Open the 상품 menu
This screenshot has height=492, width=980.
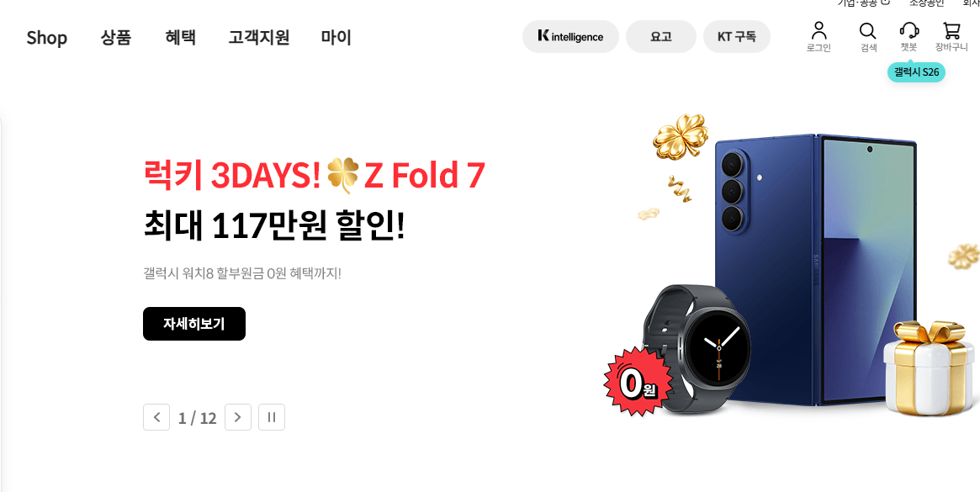(115, 38)
